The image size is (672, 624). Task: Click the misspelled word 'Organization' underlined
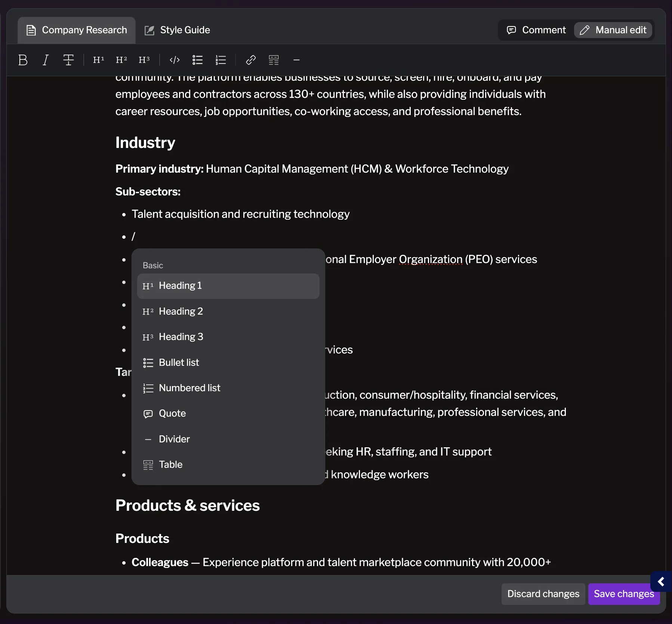click(431, 259)
